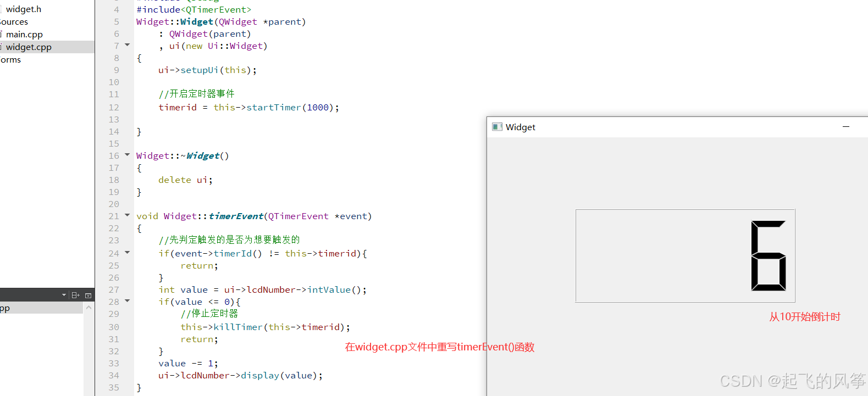Click 'intValue' call on line 27

click(x=329, y=289)
